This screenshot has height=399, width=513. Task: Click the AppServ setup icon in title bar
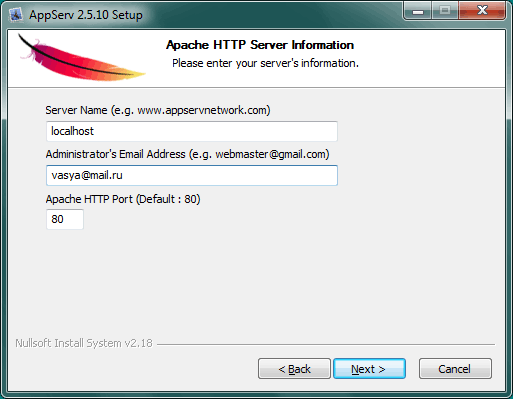(x=15, y=15)
